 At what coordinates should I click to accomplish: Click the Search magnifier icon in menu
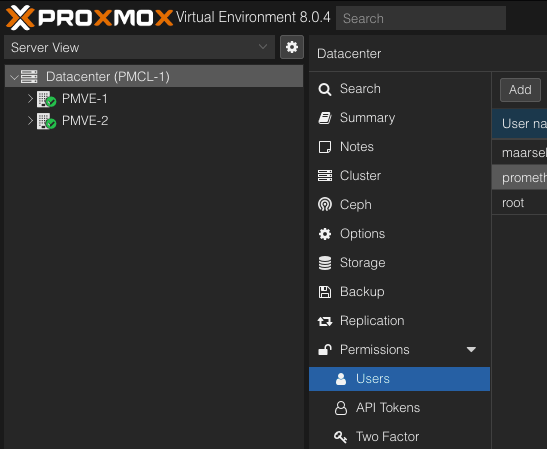pos(325,89)
